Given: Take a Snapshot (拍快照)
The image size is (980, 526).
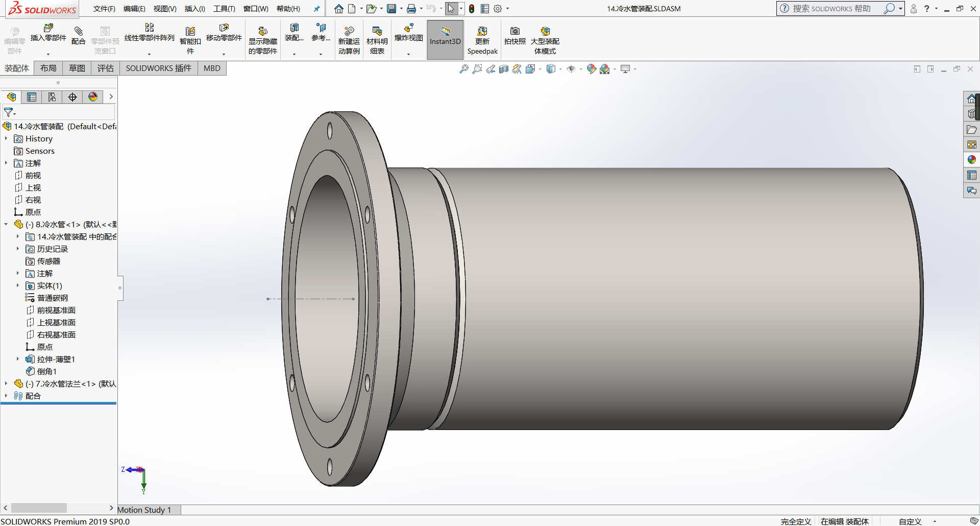Looking at the screenshot, I should [x=515, y=36].
